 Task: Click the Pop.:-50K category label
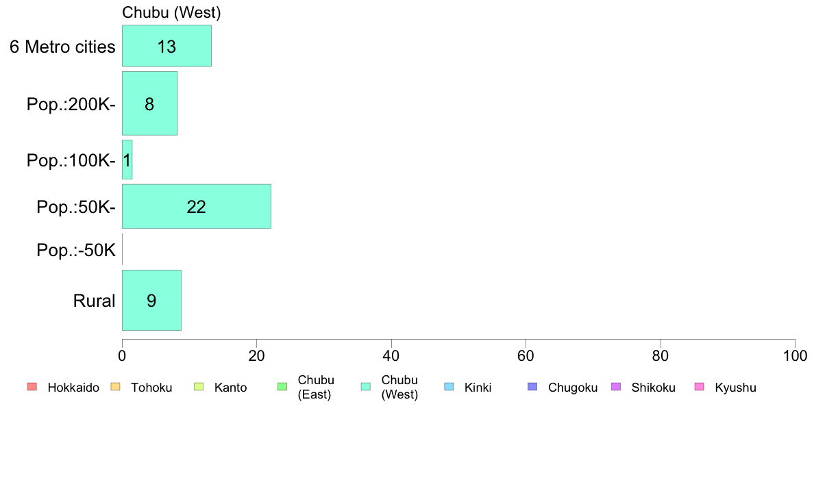click(76, 250)
